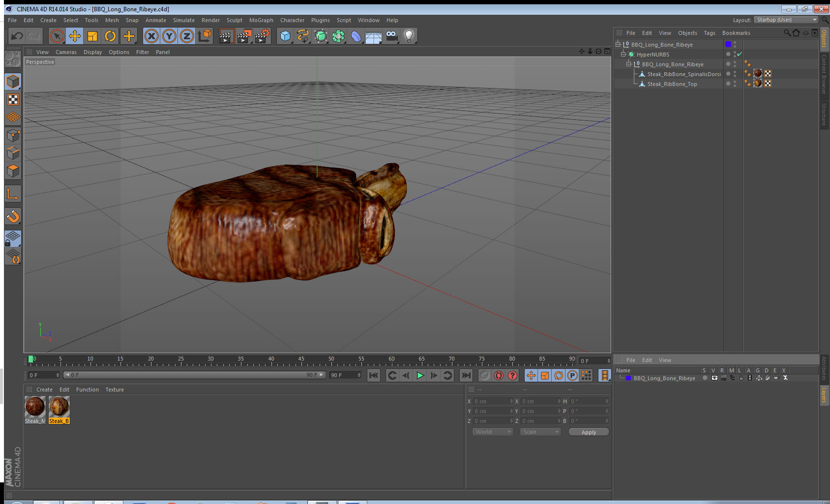Click texture tag on Steak_RibBone_SpinalisDorsi
Viewport: 830px width, 504px height.
[758, 73]
